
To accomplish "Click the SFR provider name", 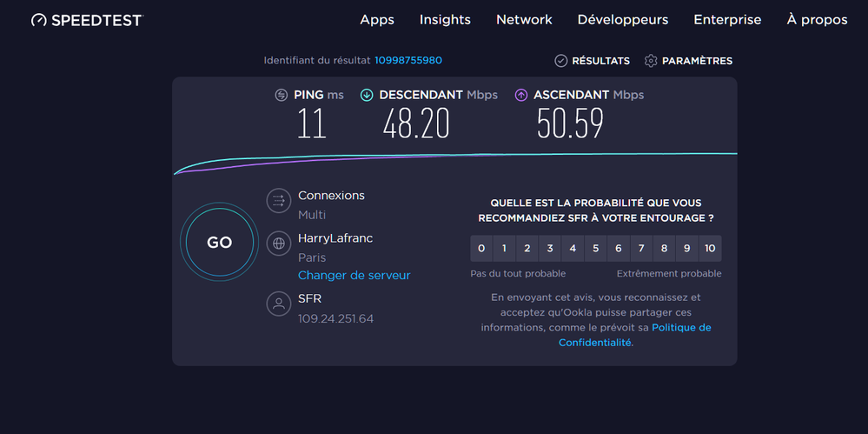I will click(x=309, y=299).
